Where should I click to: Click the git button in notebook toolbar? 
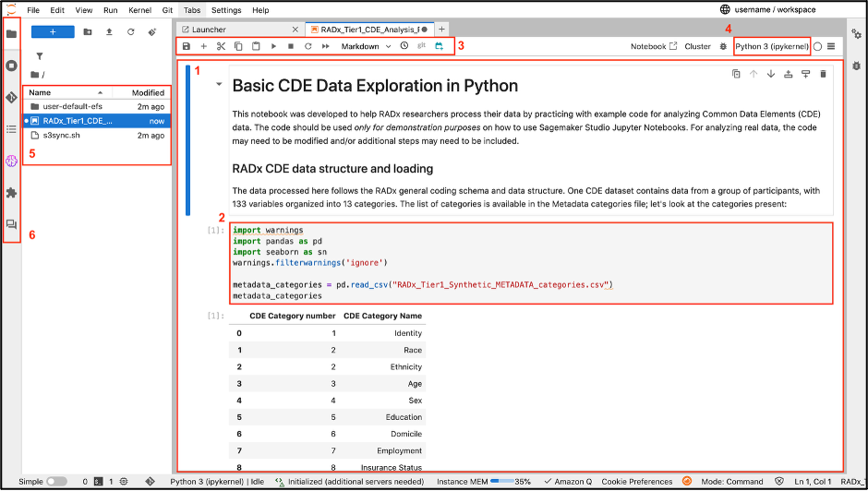click(x=422, y=46)
